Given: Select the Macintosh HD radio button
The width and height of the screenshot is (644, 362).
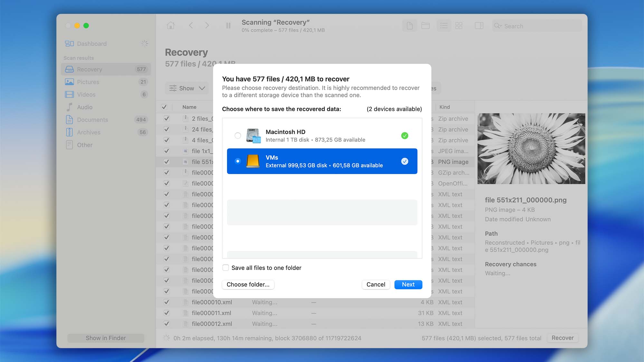Looking at the screenshot, I should pyautogui.click(x=238, y=135).
